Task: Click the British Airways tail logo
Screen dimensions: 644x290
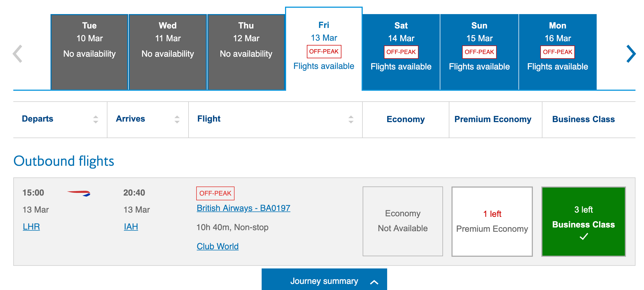Action: (79, 193)
